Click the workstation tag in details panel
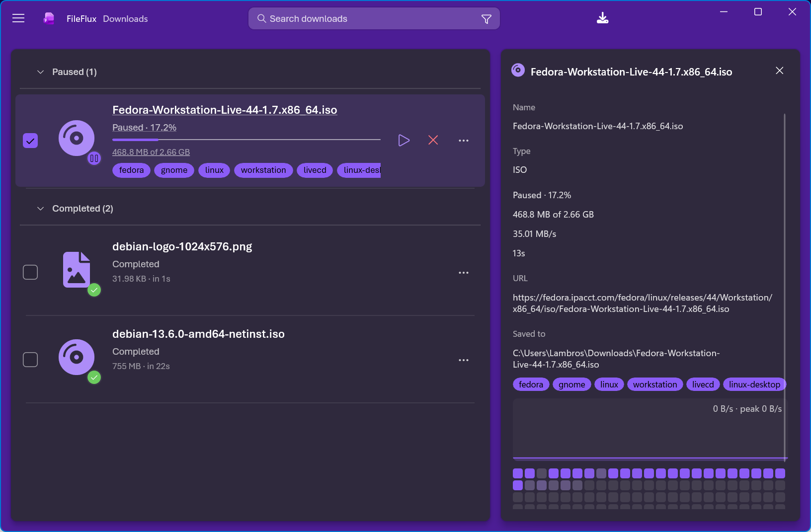 tap(655, 384)
